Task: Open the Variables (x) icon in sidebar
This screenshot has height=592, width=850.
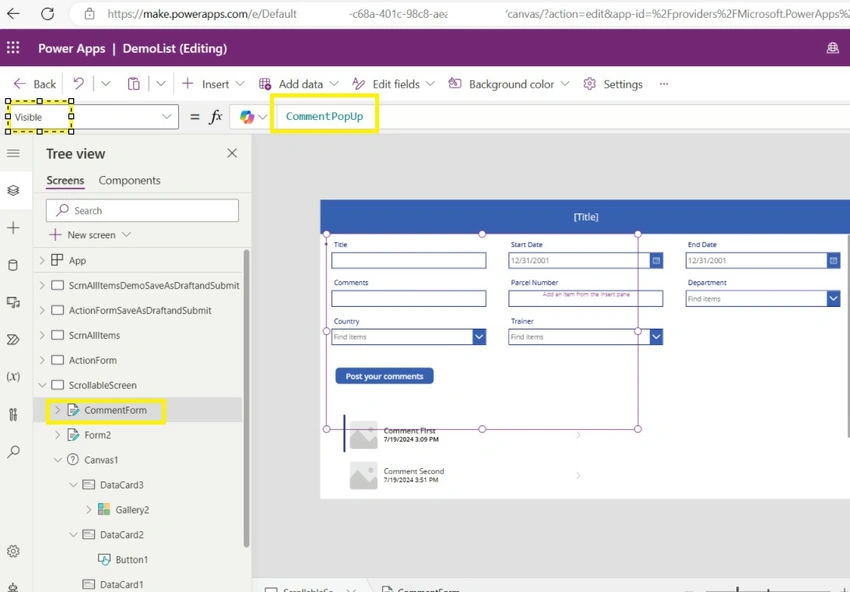Action: [x=14, y=377]
